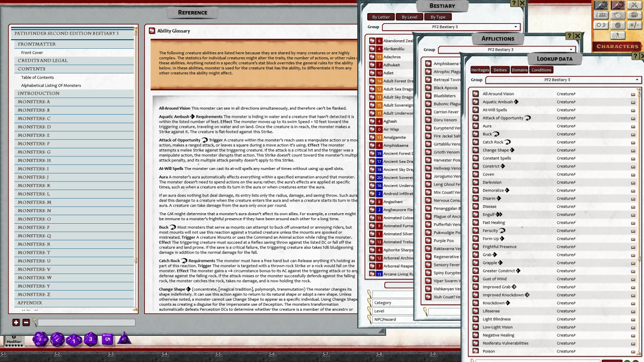Image resolution: width=644 pixels, height=362 pixels.
Task: Switch to the Conditions tab
Action: coord(541,70)
